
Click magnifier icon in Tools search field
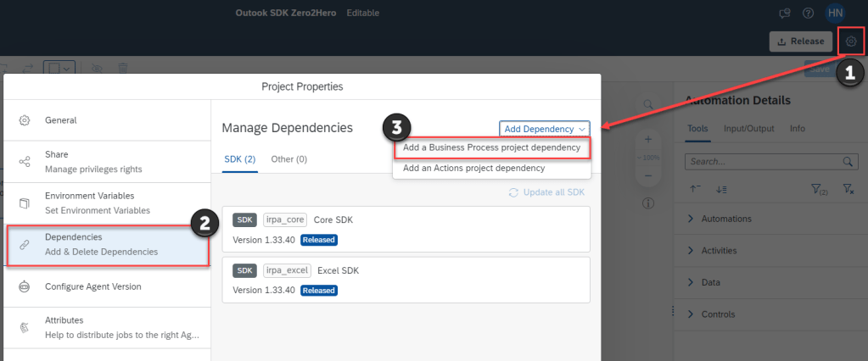click(846, 161)
